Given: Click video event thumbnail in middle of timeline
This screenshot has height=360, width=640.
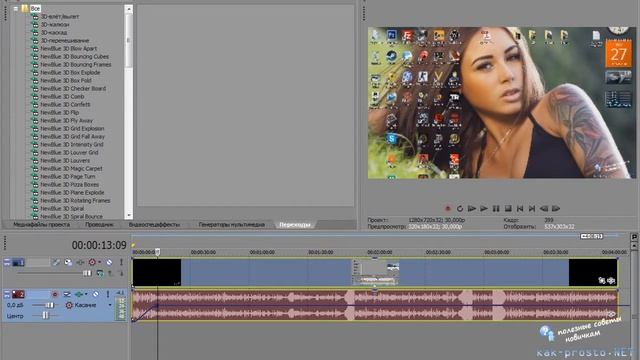Looking at the screenshot, I should pos(376,272).
